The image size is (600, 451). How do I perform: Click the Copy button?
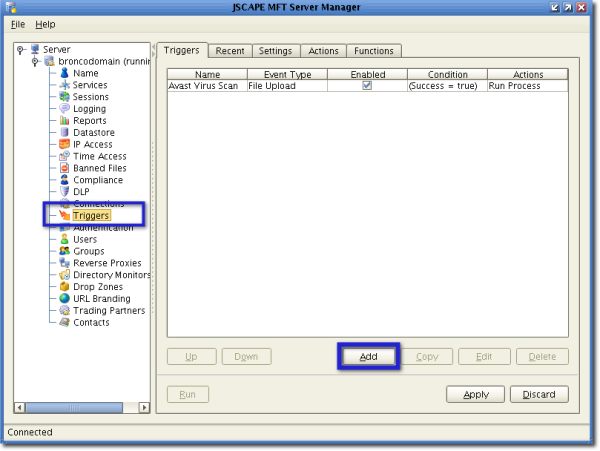pyautogui.click(x=427, y=357)
